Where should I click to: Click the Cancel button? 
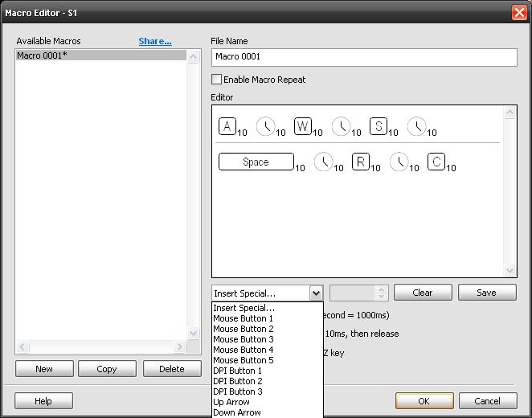(x=488, y=401)
